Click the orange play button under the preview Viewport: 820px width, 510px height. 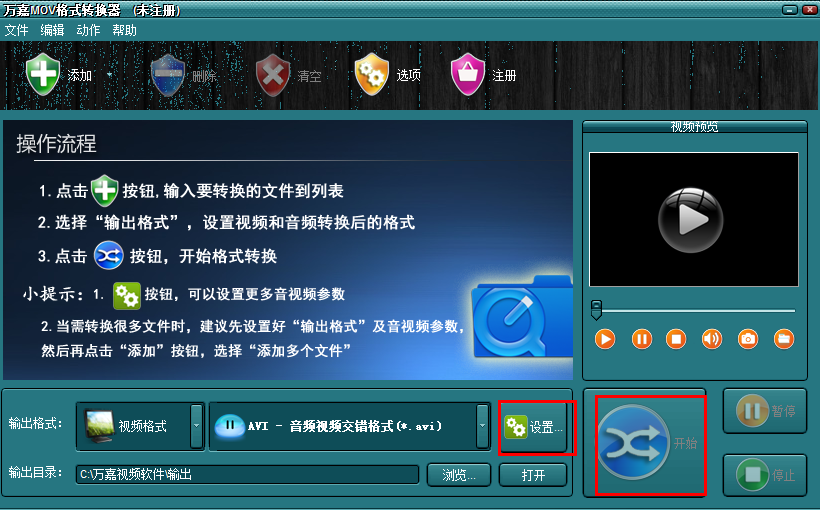[x=605, y=339]
